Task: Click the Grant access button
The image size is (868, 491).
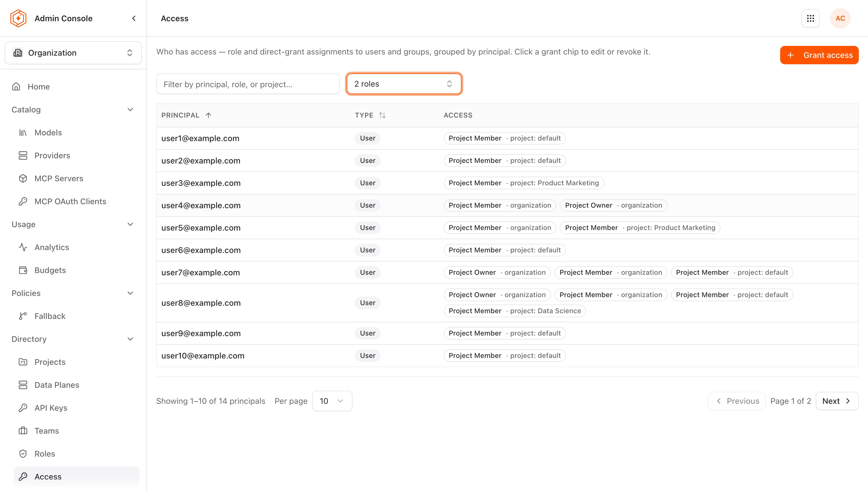Action: (819, 55)
